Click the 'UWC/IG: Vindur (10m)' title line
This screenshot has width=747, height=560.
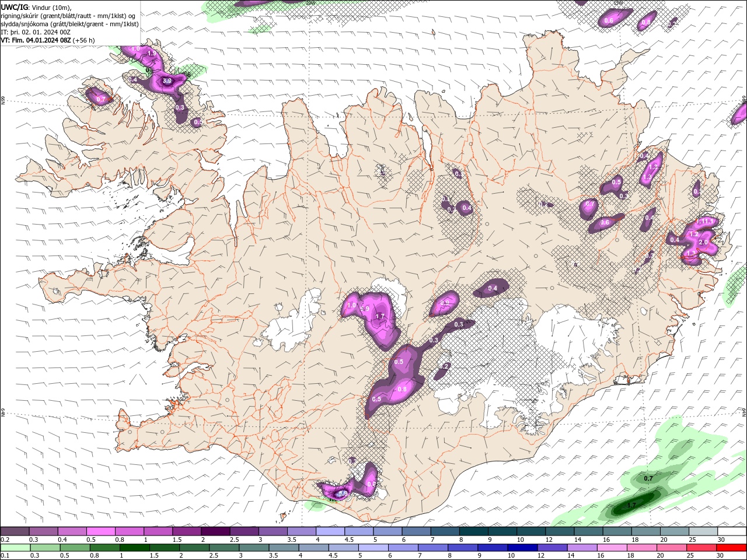tap(36, 7)
